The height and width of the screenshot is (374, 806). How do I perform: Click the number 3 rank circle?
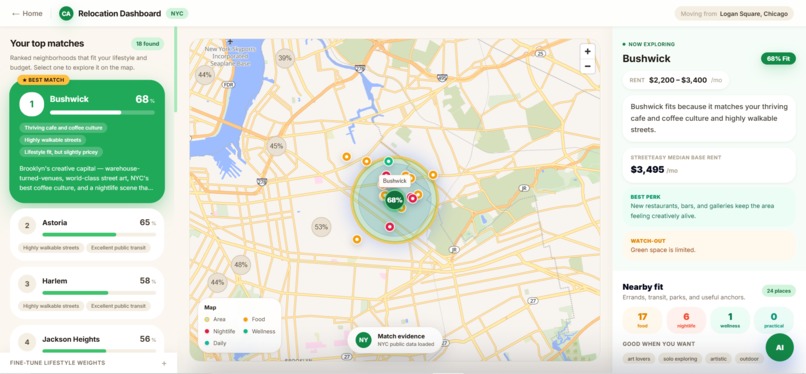[x=27, y=284]
